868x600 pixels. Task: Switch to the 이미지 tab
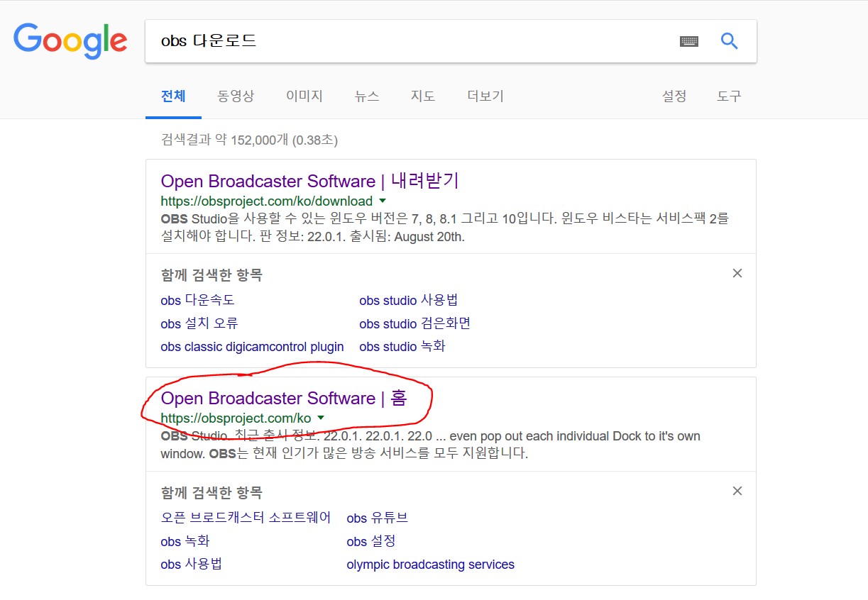[304, 96]
